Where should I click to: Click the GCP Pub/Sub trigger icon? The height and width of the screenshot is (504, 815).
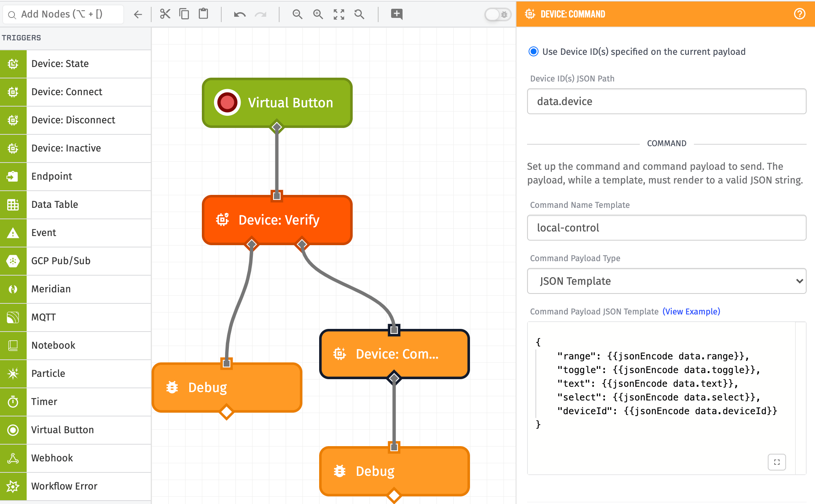pyautogui.click(x=13, y=261)
